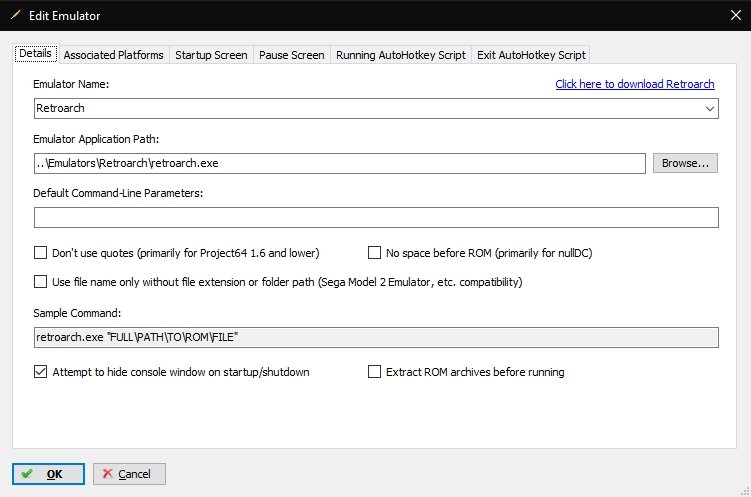
Task: Expand the Emulator Name dropdown arrow
Action: tap(709, 109)
